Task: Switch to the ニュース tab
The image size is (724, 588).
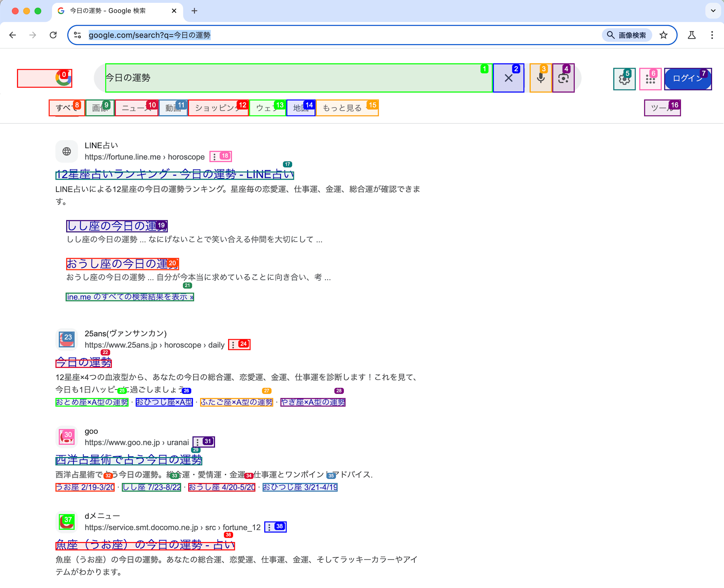Action: click(x=136, y=108)
